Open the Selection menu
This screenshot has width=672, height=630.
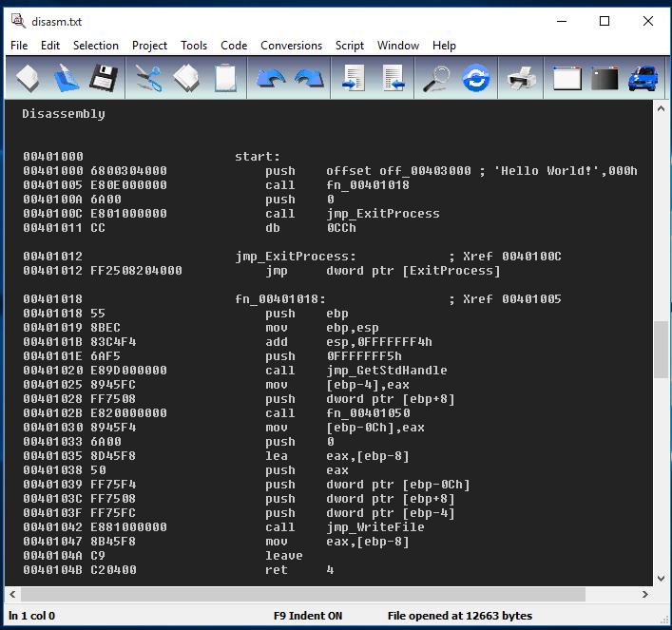pyautogui.click(x=96, y=46)
